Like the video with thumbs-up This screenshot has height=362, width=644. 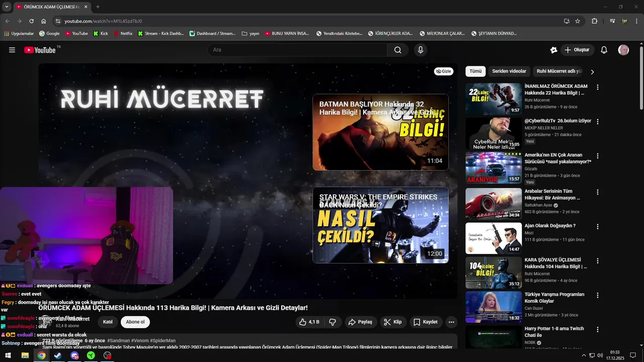309,322
